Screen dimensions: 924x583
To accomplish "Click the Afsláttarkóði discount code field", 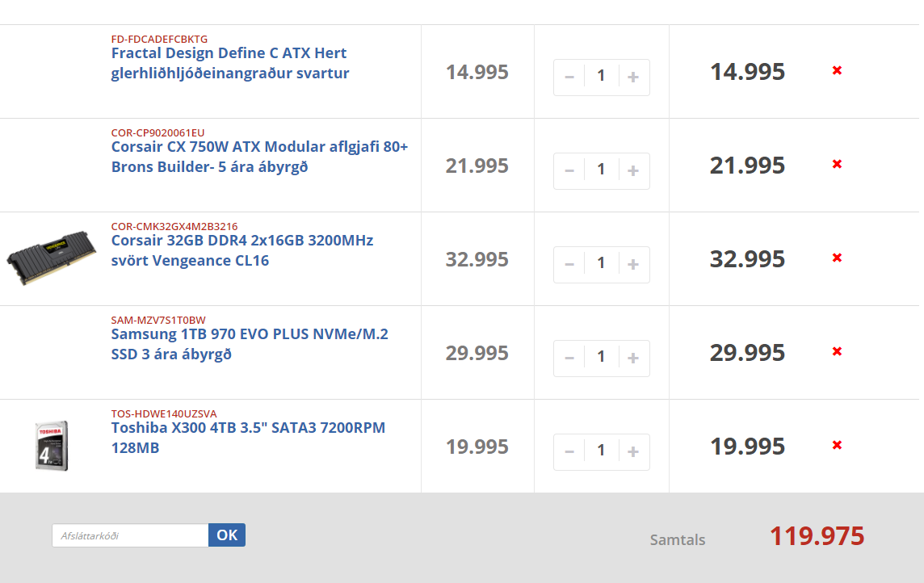I will (130, 535).
